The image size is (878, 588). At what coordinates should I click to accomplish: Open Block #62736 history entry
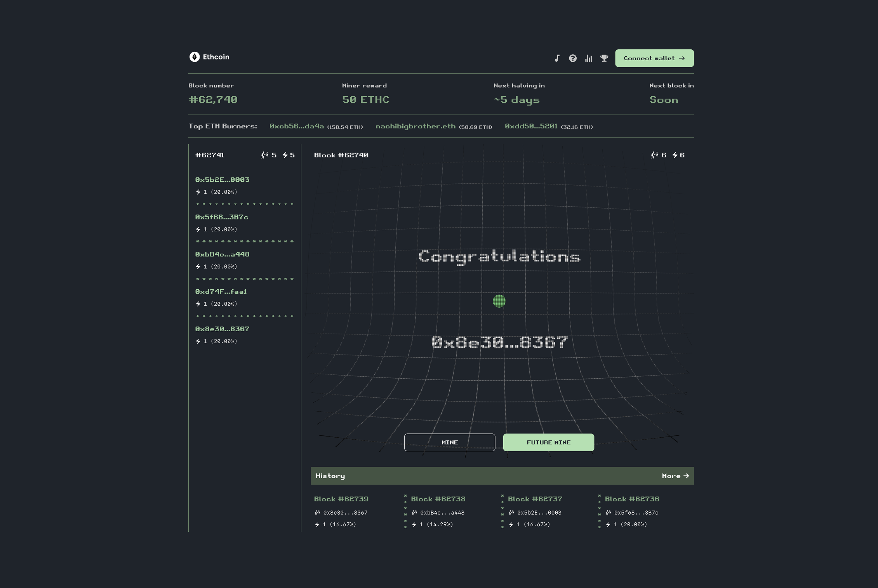632,499
